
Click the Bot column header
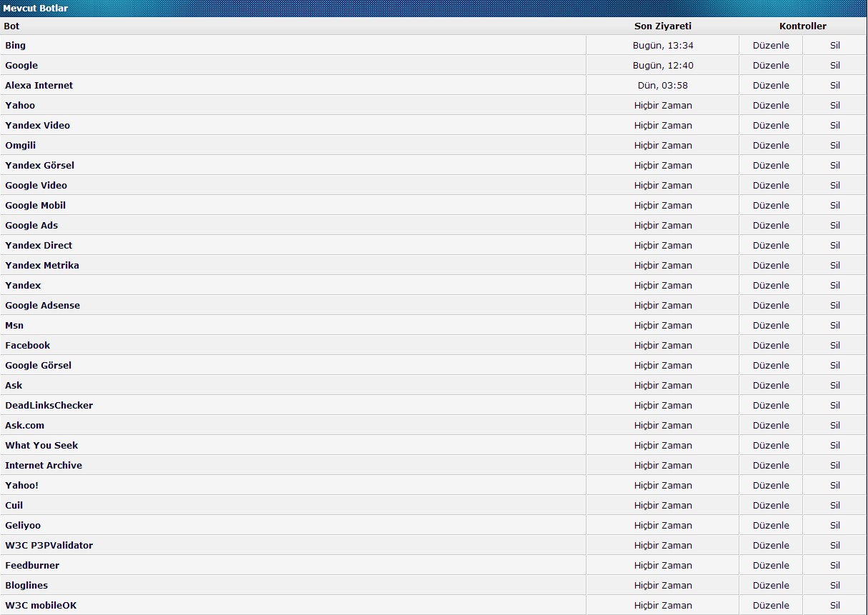click(x=11, y=26)
